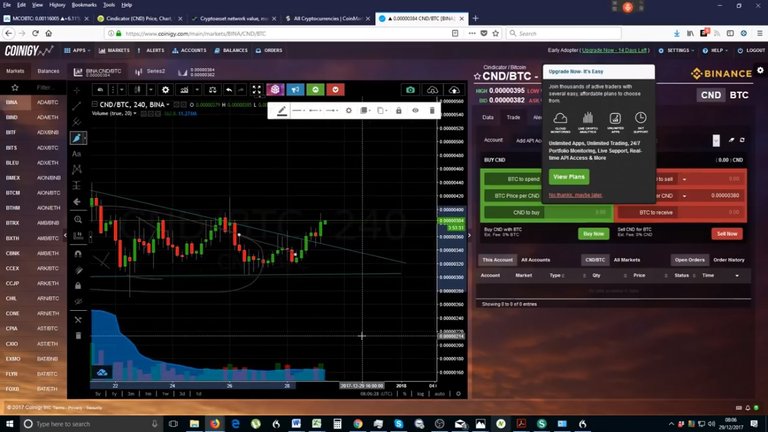The image size is (768, 432).
Task: Select Order History view
Action: click(x=729, y=260)
